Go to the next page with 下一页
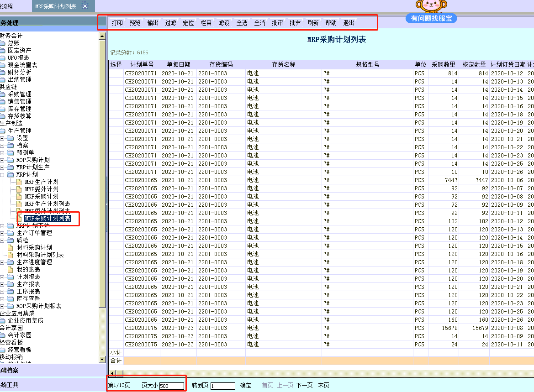Image resolution: width=534 pixels, height=392 pixels. coord(304,385)
